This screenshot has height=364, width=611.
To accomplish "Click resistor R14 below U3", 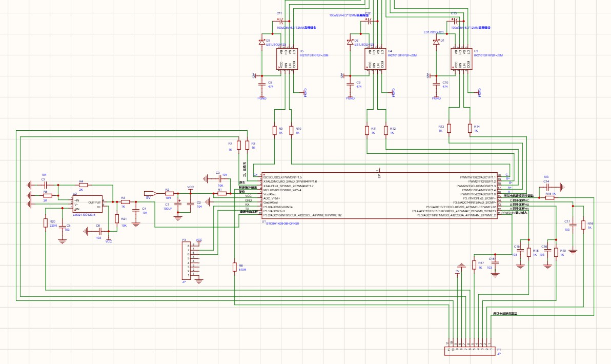I will coord(470,128).
